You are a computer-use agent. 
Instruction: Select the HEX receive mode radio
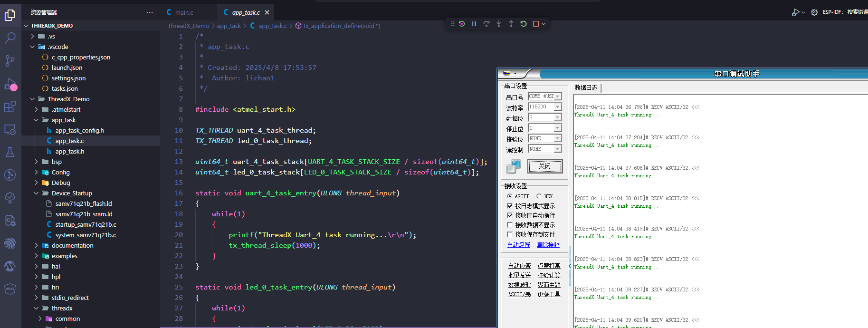pos(539,196)
